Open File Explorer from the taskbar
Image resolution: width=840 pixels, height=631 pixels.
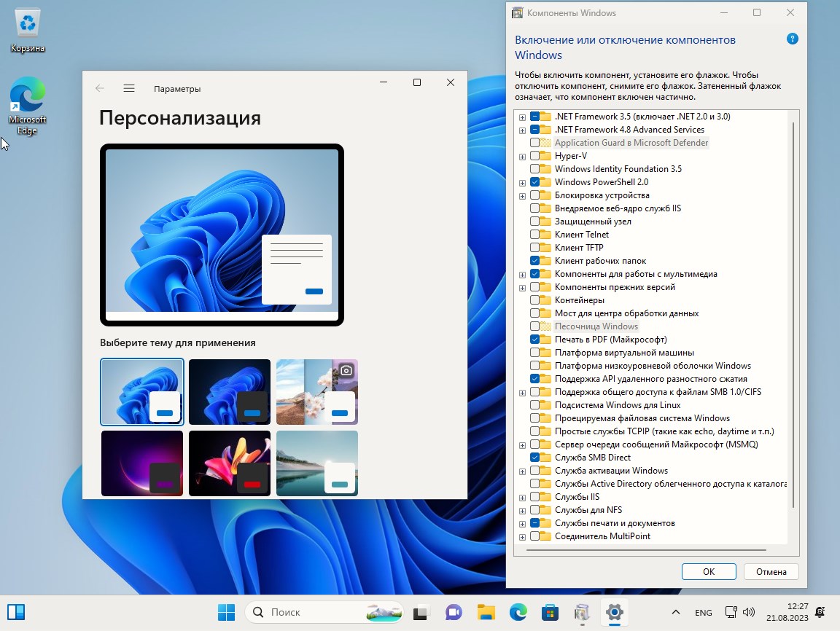click(x=486, y=612)
